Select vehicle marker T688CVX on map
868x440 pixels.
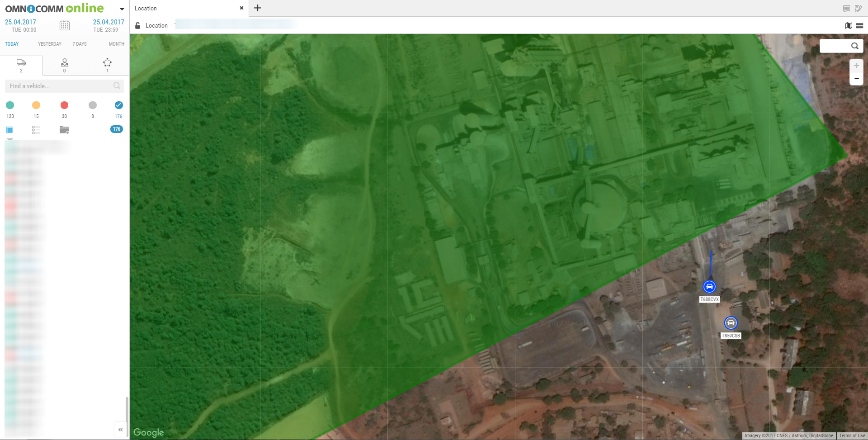tap(709, 287)
